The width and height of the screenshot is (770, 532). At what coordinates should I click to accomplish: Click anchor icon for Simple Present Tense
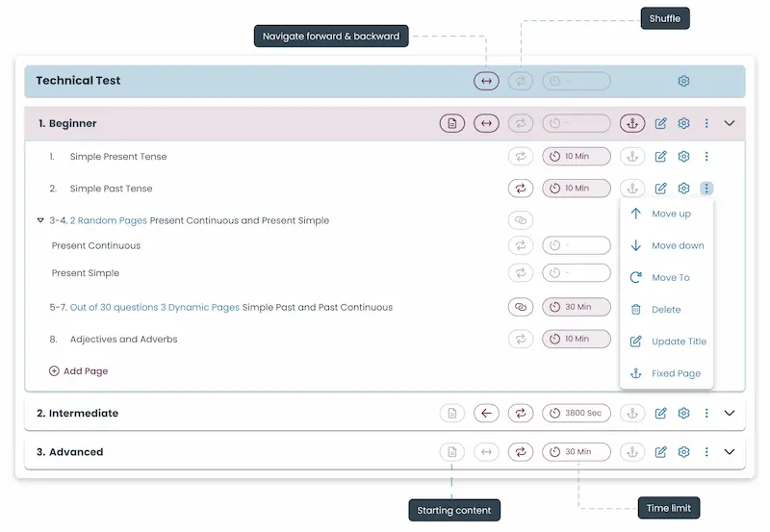pyautogui.click(x=632, y=156)
